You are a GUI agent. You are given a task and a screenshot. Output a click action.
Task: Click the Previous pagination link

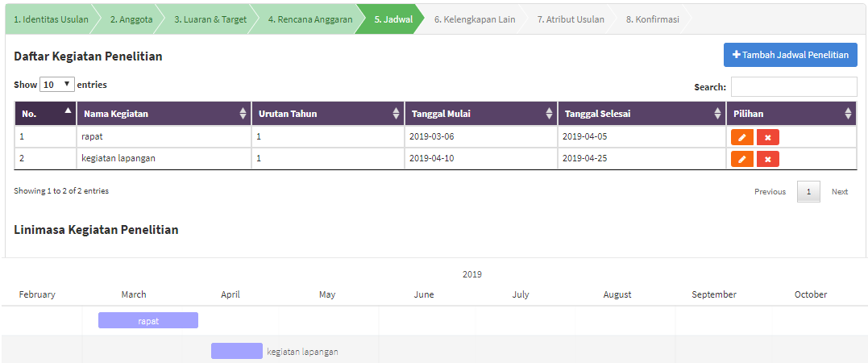click(770, 192)
